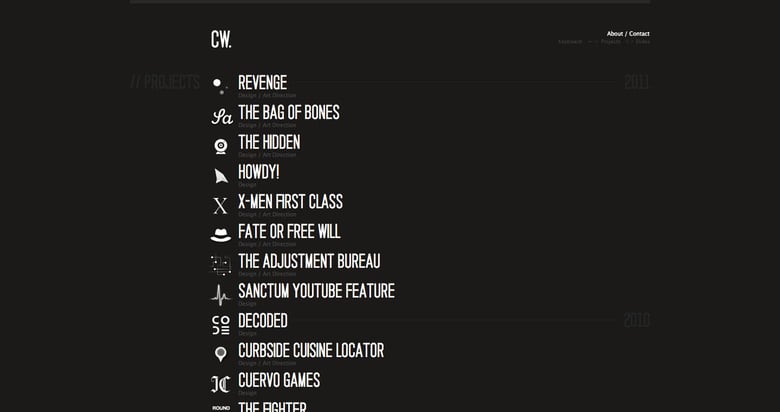Viewport: 780px width, 412px height.
Task: Select the Curbside Cuisine Locator title
Action: tap(310, 351)
